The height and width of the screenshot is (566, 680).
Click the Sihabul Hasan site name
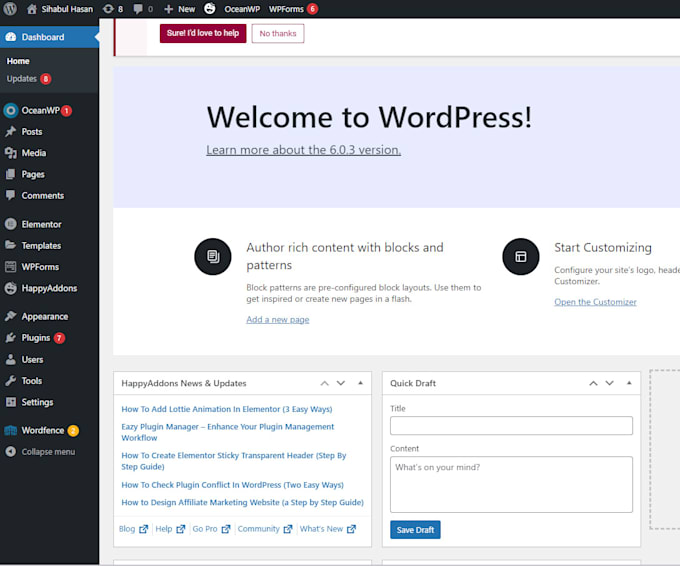pyautogui.click(x=67, y=9)
